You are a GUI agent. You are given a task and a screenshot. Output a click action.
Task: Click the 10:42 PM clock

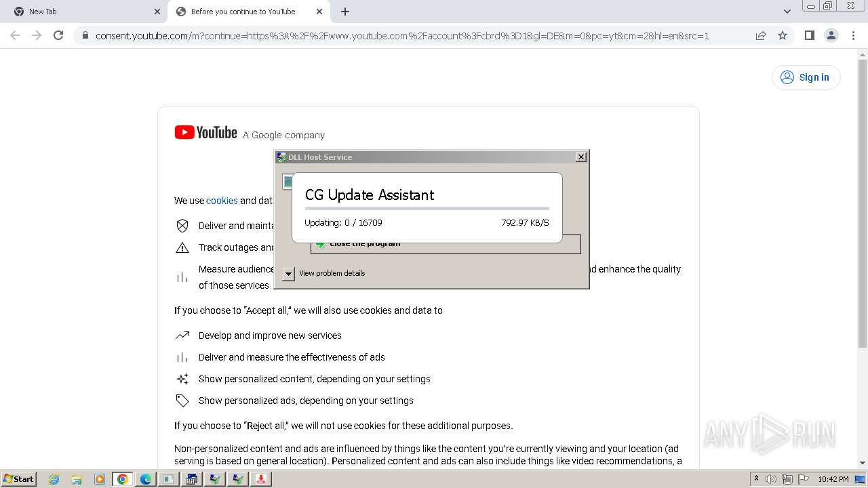[833, 479]
